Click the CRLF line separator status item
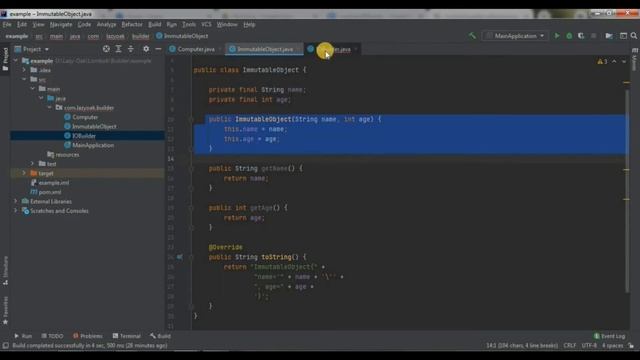The height and width of the screenshot is (360, 640). tap(570, 346)
